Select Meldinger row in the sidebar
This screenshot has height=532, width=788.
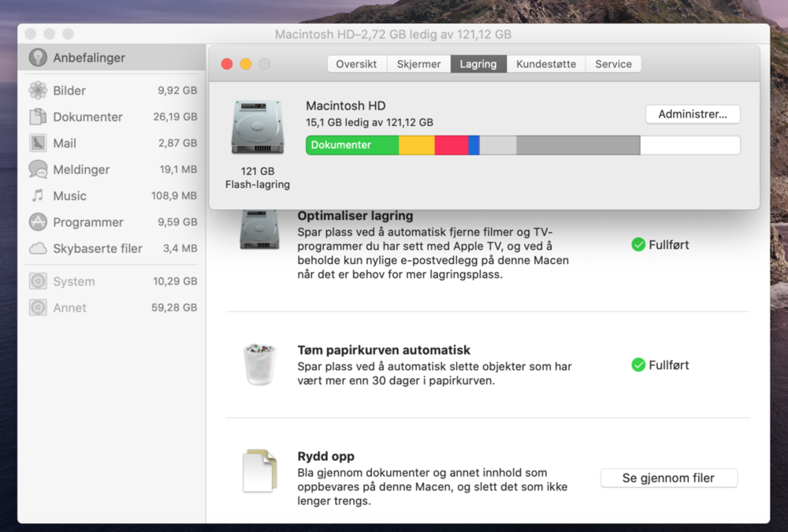click(x=113, y=169)
